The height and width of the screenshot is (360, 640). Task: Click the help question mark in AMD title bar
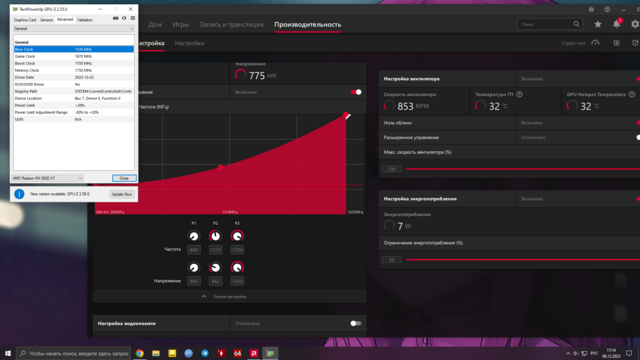click(607, 9)
